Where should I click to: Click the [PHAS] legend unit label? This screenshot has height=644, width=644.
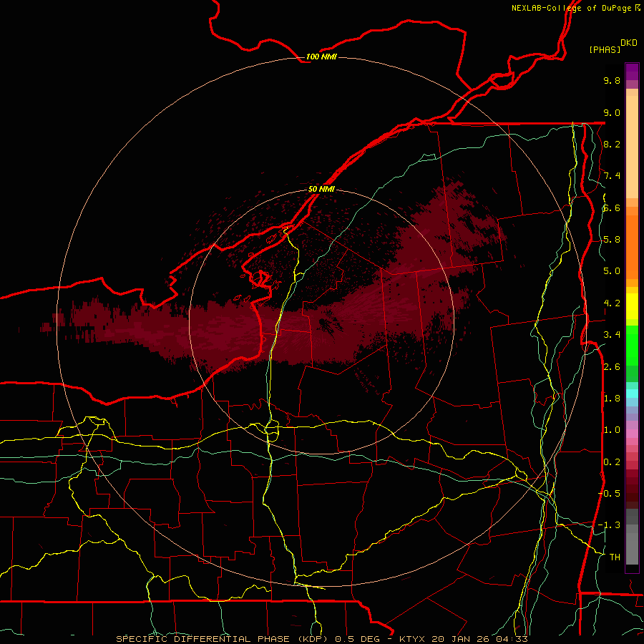click(605, 49)
